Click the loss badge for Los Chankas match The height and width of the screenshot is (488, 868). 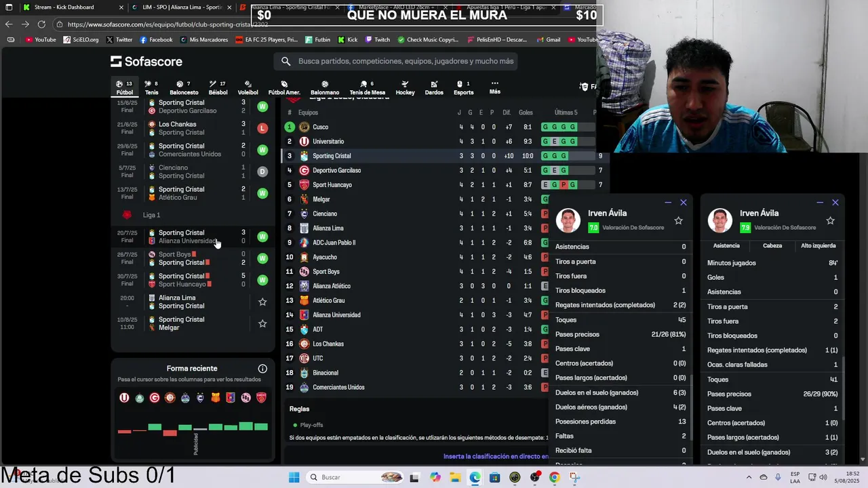pyautogui.click(x=262, y=128)
